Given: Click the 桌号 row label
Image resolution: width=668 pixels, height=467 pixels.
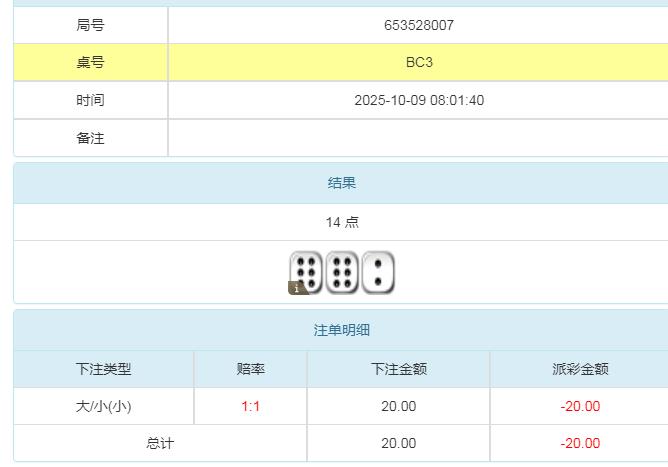Looking at the screenshot, I should click(90, 62).
